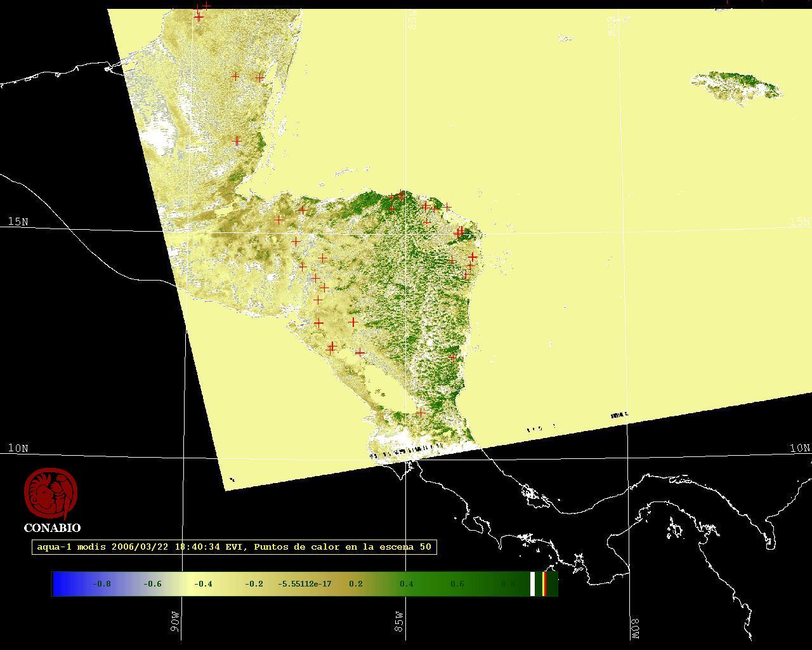Click the aqua-1 modis EVI caption box

234,547
